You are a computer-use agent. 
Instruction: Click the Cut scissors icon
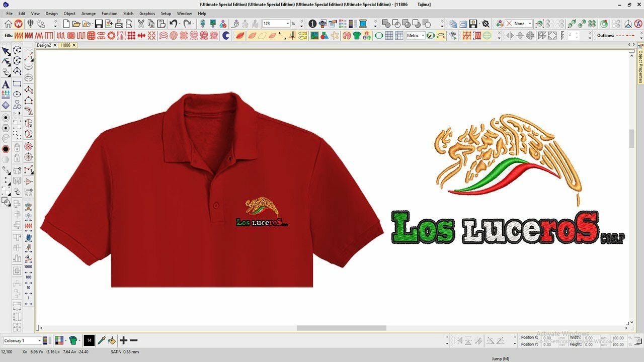click(x=141, y=24)
